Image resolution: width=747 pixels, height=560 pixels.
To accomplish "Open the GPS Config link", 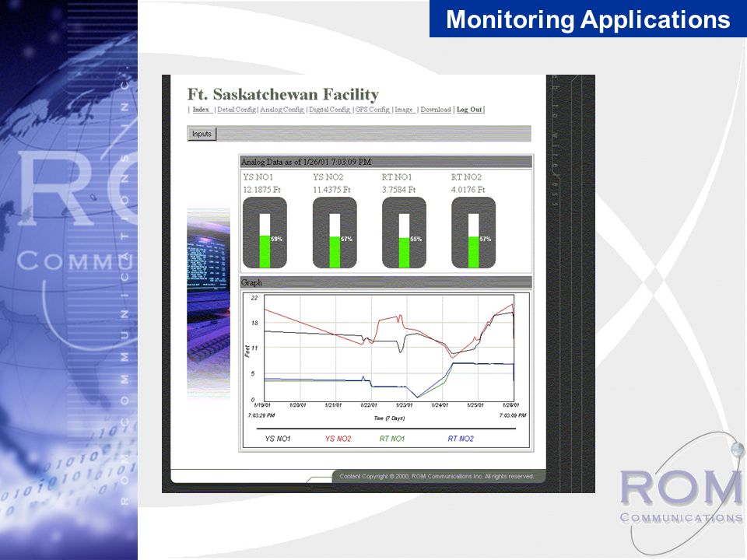I will pos(373,110).
